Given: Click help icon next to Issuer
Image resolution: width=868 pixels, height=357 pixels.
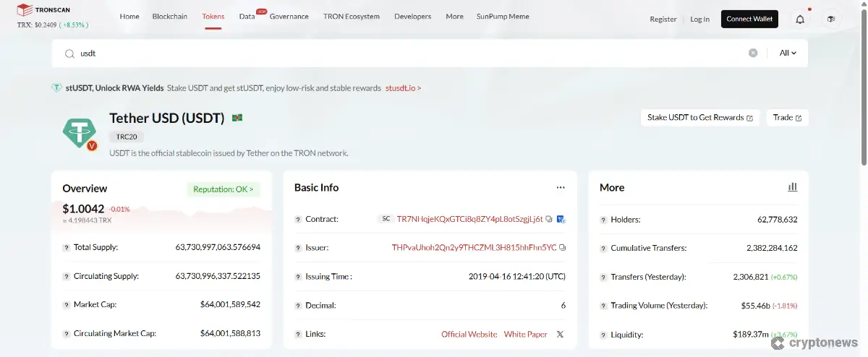Looking at the screenshot, I should pos(298,248).
